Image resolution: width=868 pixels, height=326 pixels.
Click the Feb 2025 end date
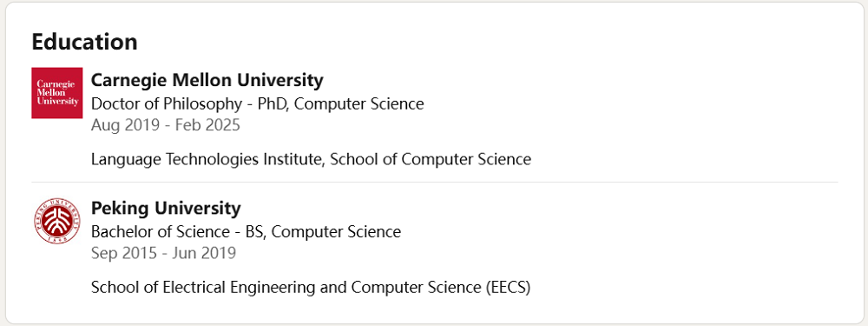[x=207, y=124]
